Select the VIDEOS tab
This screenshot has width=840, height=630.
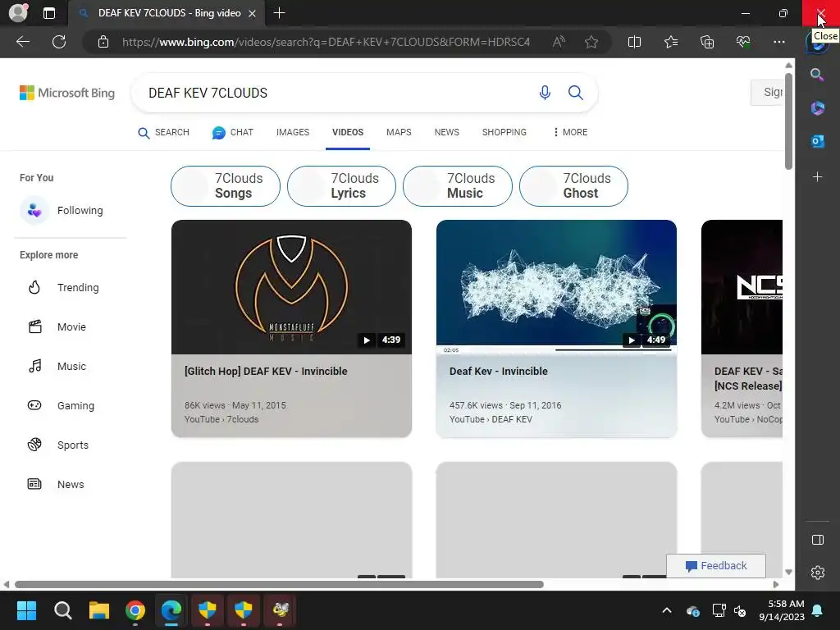tap(348, 132)
